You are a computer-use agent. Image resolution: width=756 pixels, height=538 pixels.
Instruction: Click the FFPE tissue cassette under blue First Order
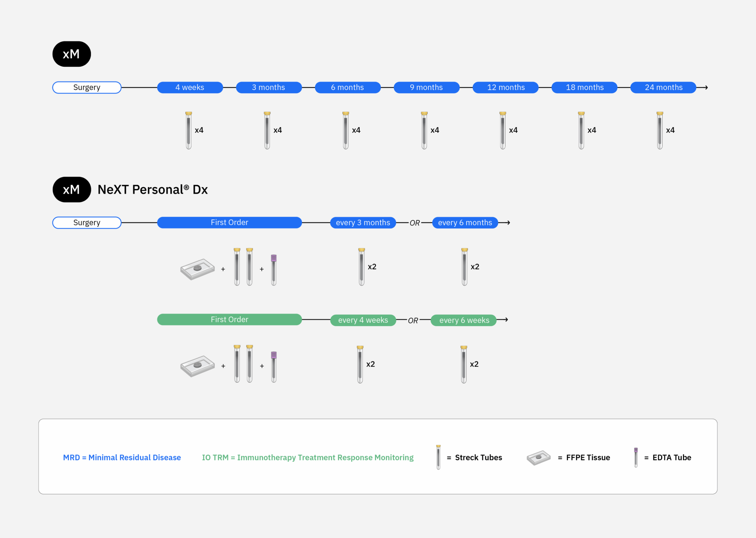[x=197, y=269]
